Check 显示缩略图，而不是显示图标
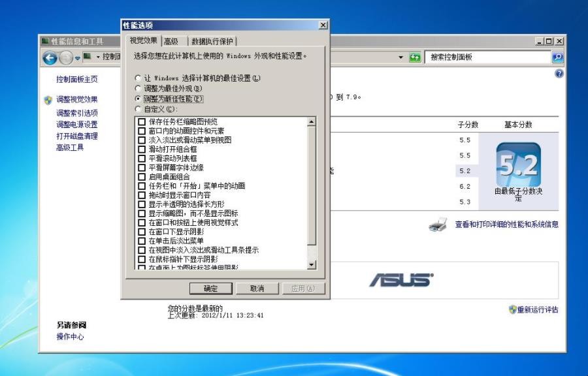This screenshot has width=588, height=376. click(x=142, y=213)
